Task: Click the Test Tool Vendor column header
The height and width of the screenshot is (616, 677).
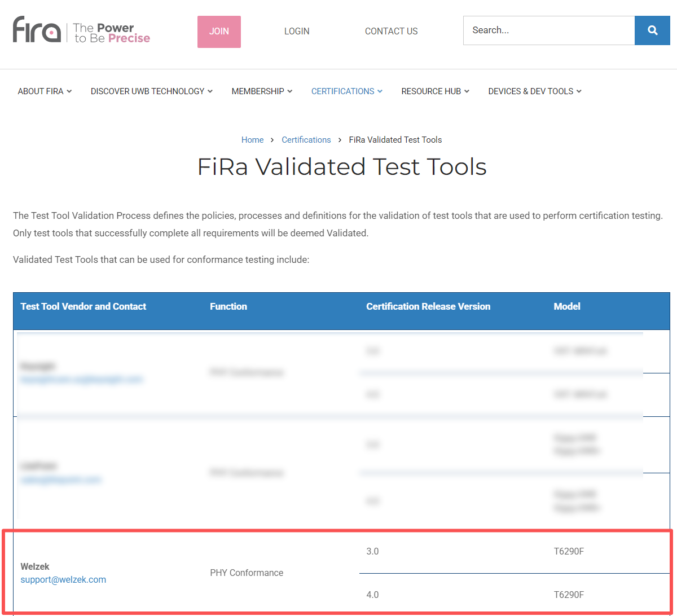Action: tap(83, 306)
